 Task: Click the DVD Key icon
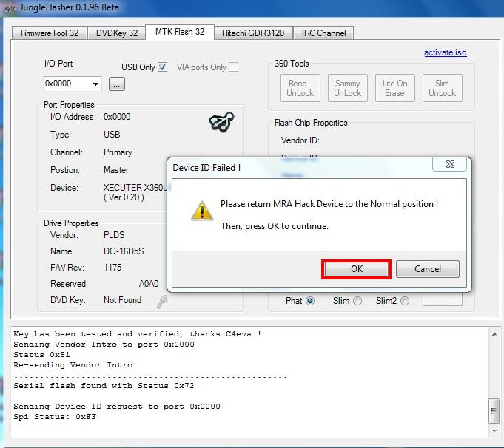coord(162,302)
